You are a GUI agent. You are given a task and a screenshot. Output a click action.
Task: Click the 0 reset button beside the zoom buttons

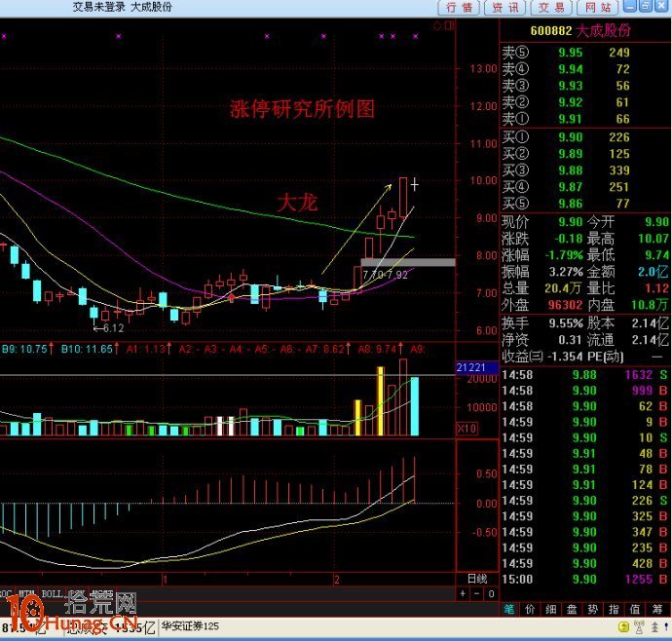point(491,594)
